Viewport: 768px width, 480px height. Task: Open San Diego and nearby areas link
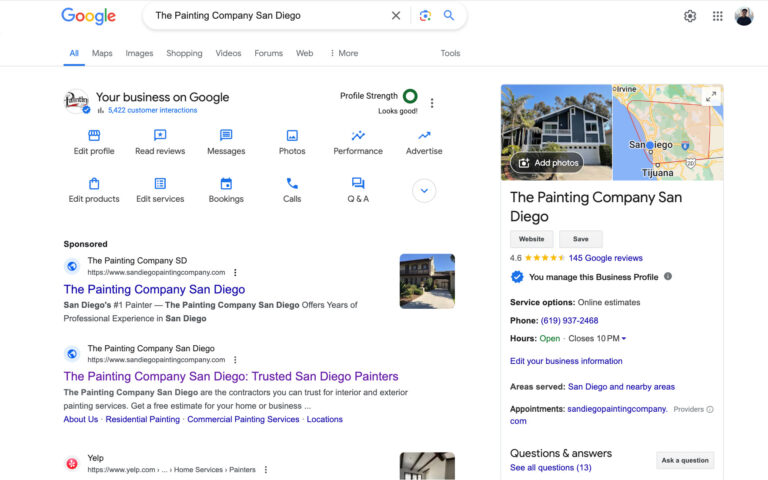pos(621,387)
